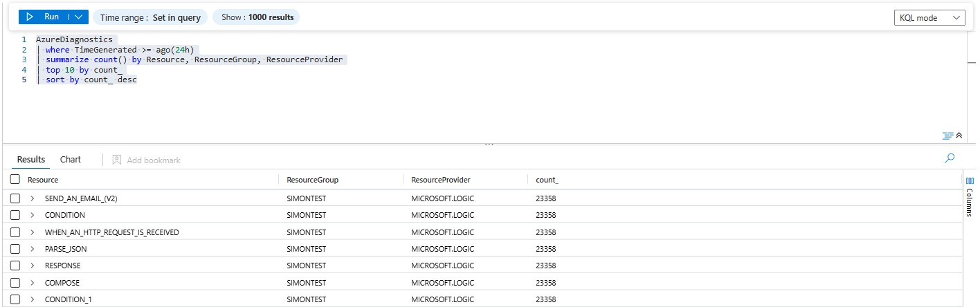Click the Time range selector pill

pyautogui.click(x=150, y=17)
